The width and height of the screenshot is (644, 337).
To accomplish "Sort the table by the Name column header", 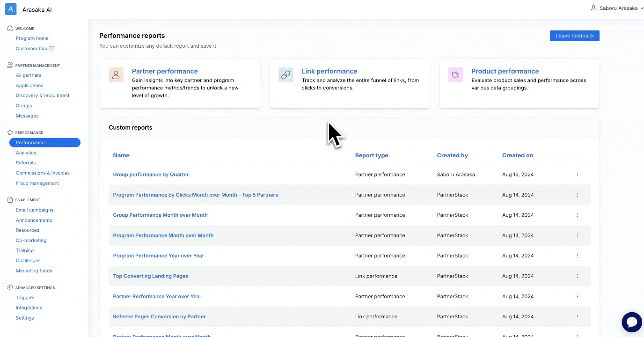I will [121, 155].
